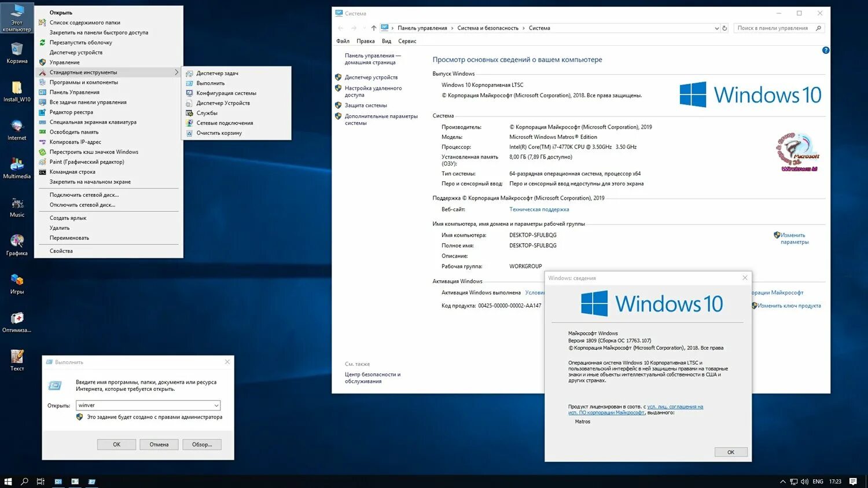Image resolution: width=868 pixels, height=488 pixels.
Task: Click the Start button on the taskbar
Action: pyautogui.click(x=8, y=482)
